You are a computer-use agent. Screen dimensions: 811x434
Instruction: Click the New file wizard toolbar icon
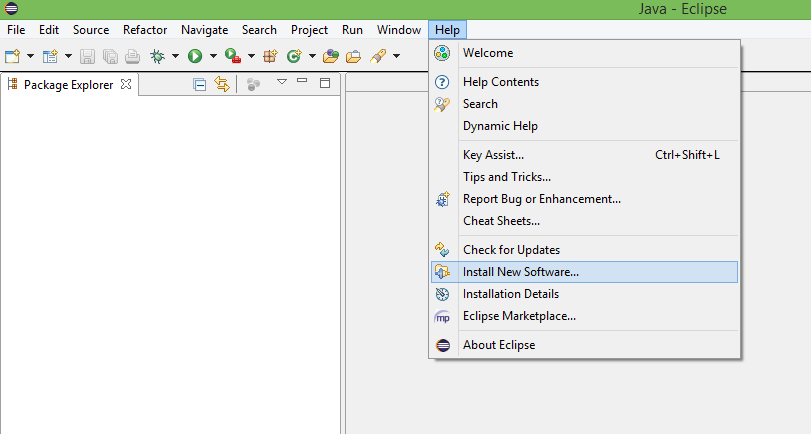click(12, 56)
